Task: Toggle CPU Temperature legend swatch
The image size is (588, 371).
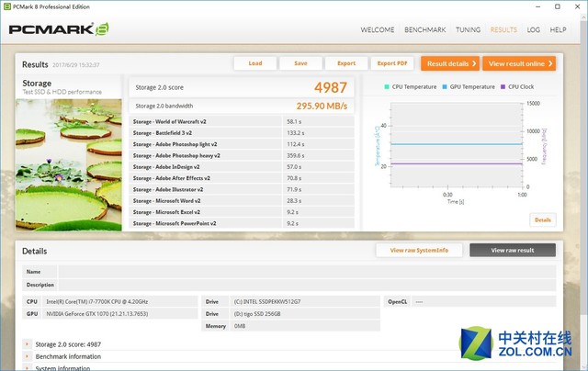Action: (387, 86)
